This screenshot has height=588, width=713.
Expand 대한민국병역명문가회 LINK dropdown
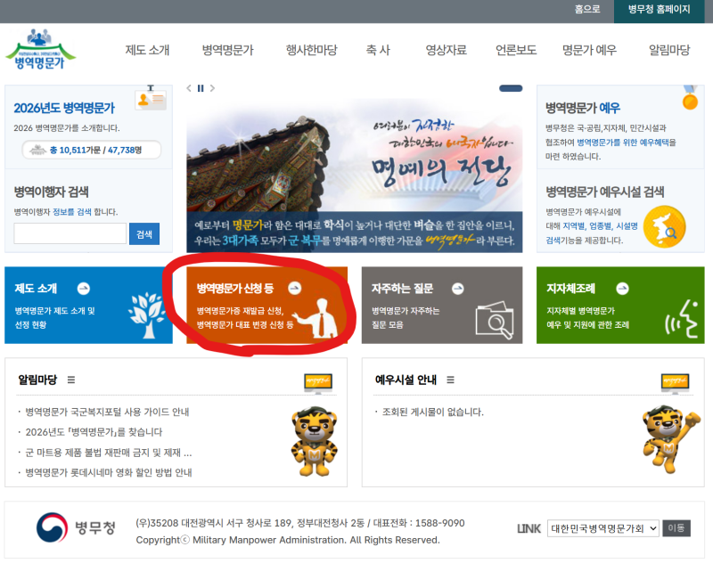point(603,528)
